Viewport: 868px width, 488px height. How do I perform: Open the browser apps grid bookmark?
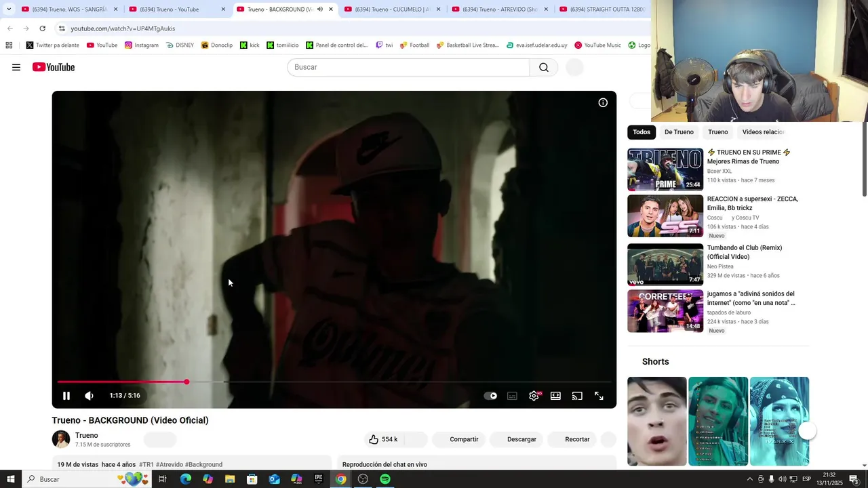(9, 45)
